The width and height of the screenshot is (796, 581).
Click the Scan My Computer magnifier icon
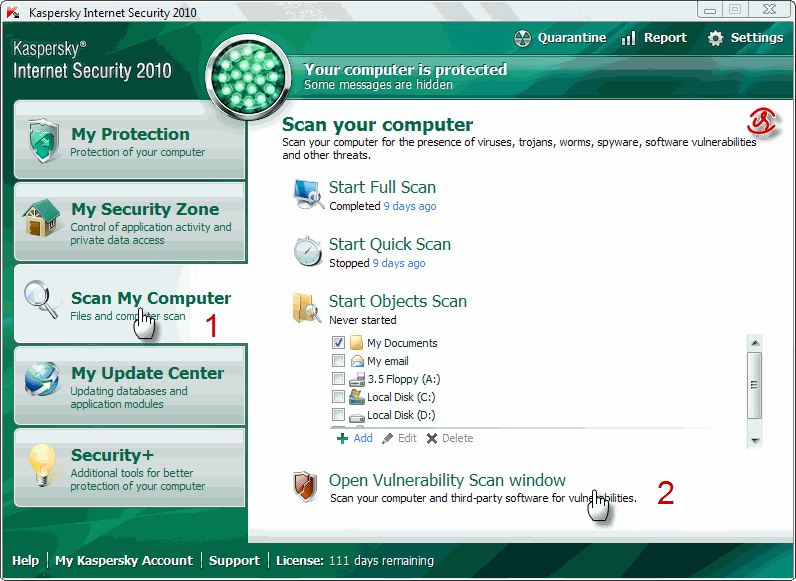[x=41, y=299]
